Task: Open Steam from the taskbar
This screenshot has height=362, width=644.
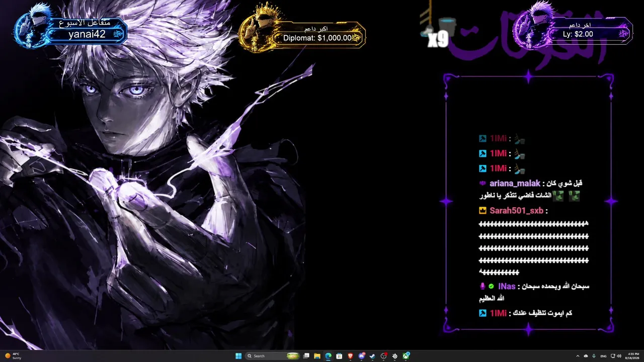Action: click(x=372, y=356)
